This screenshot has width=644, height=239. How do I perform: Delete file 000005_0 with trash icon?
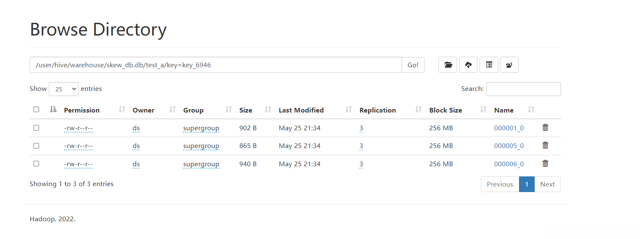point(545,146)
